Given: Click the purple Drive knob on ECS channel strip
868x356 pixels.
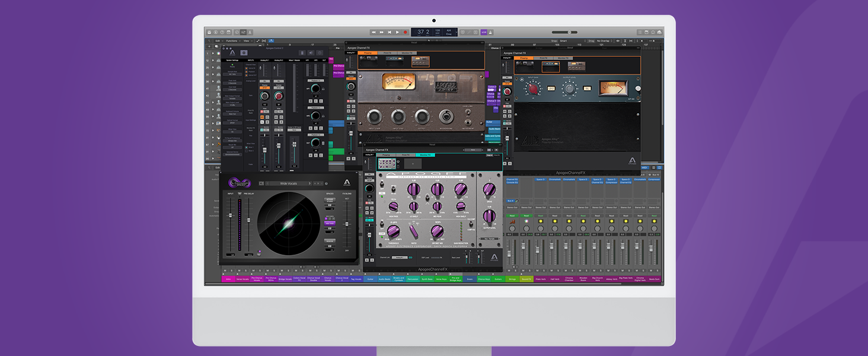Looking at the screenshot, I should 489,189.
